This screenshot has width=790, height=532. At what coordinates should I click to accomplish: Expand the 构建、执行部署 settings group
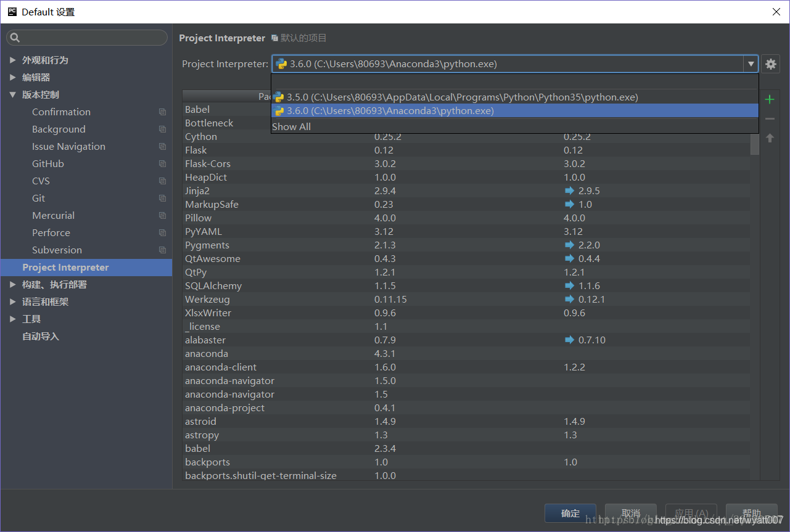click(13, 285)
